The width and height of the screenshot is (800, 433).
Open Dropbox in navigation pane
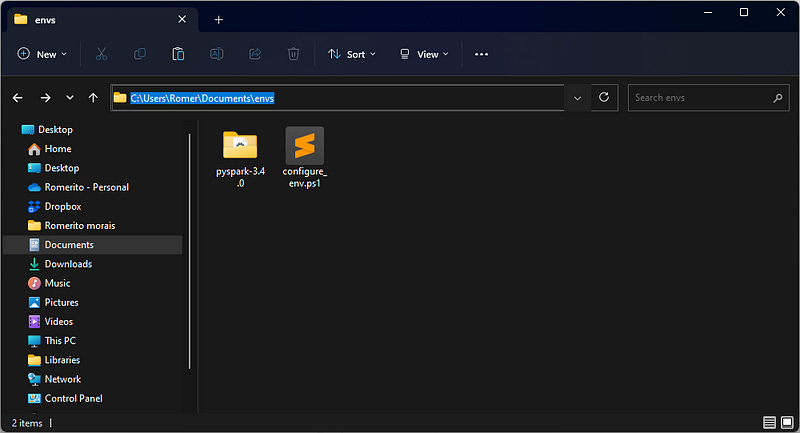pyautogui.click(x=55, y=207)
